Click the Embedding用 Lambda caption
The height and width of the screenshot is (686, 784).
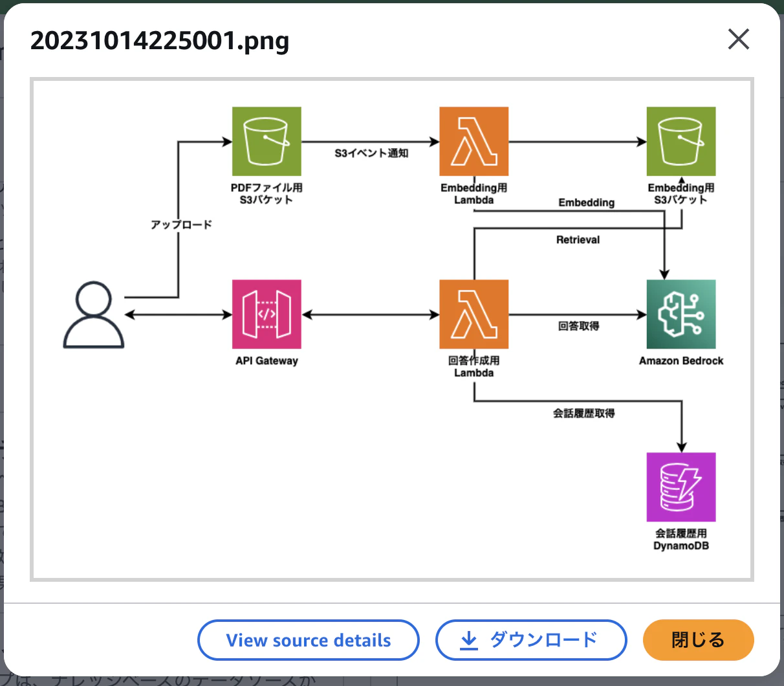474,194
